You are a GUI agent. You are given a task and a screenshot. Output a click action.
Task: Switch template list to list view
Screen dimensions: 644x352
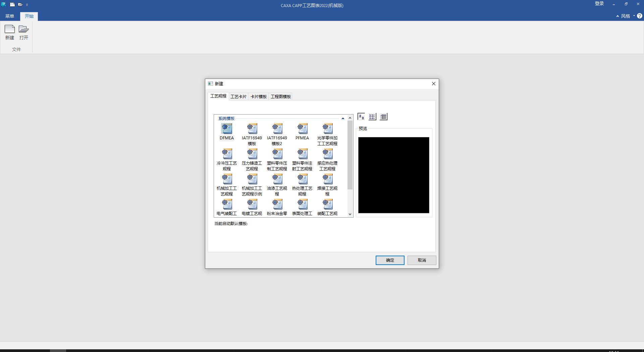tap(372, 117)
